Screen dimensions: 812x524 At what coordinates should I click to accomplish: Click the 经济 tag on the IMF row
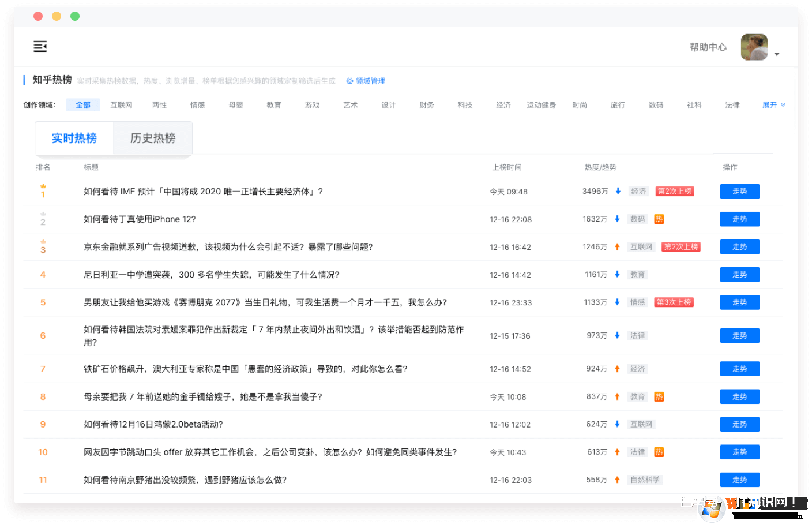click(x=638, y=192)
